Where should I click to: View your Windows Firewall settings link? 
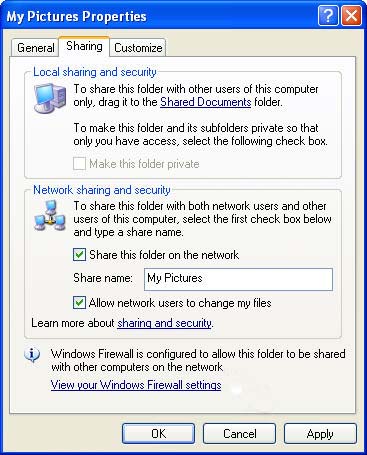tap(136, 385)
